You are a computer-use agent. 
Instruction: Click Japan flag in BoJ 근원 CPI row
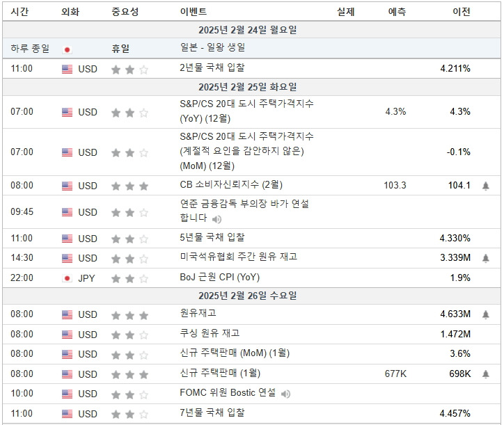click(x=67, y=278)
